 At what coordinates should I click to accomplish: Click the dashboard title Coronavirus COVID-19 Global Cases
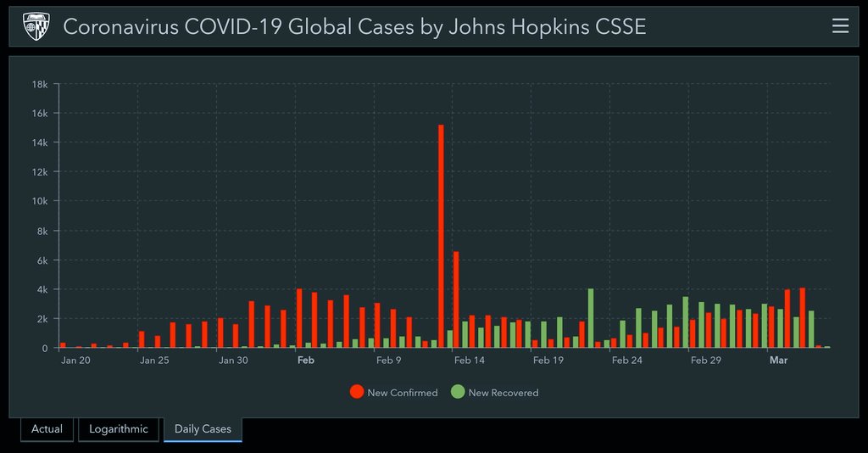pos(354,26)
